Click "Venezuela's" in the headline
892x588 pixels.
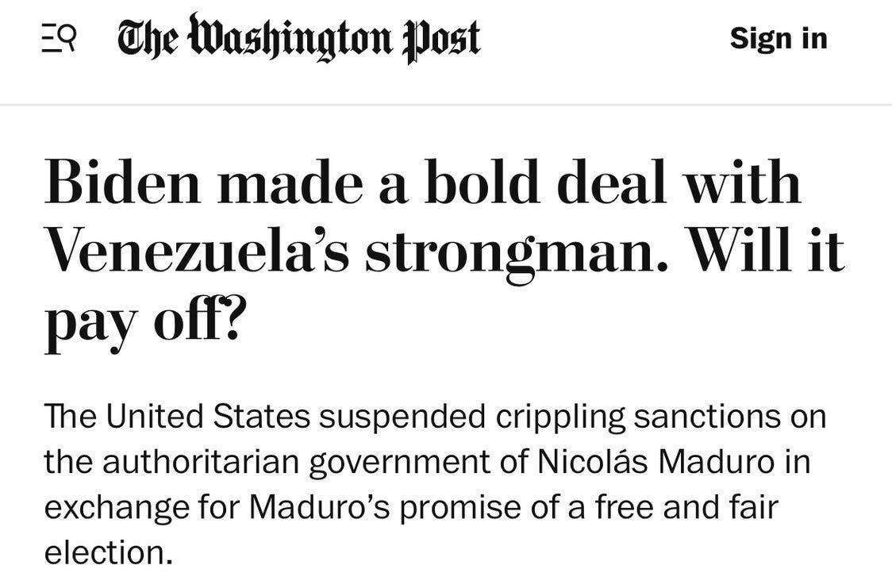(x=197, y=252)
